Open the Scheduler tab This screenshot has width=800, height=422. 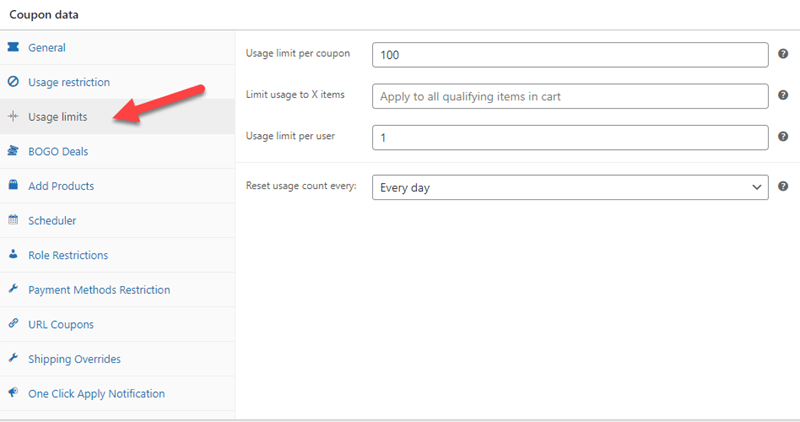[x=117, y=221]
